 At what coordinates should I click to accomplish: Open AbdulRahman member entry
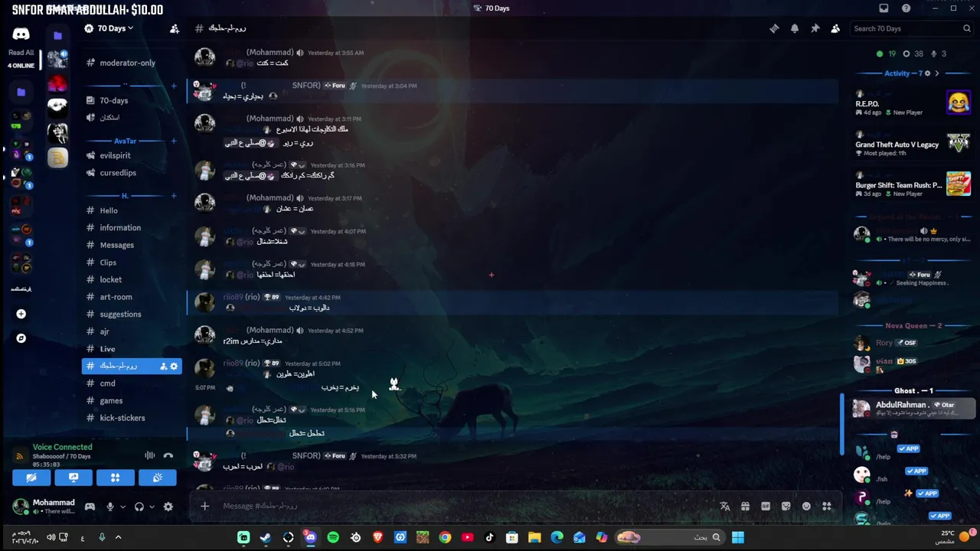tap(913, 408)
